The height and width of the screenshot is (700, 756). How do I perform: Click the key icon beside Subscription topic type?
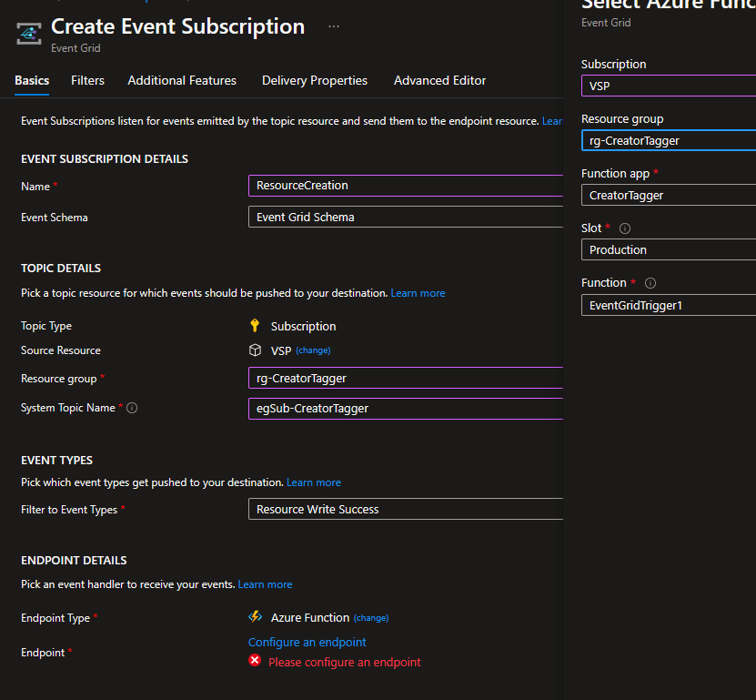pyautogui.click(x=256, y=326)
